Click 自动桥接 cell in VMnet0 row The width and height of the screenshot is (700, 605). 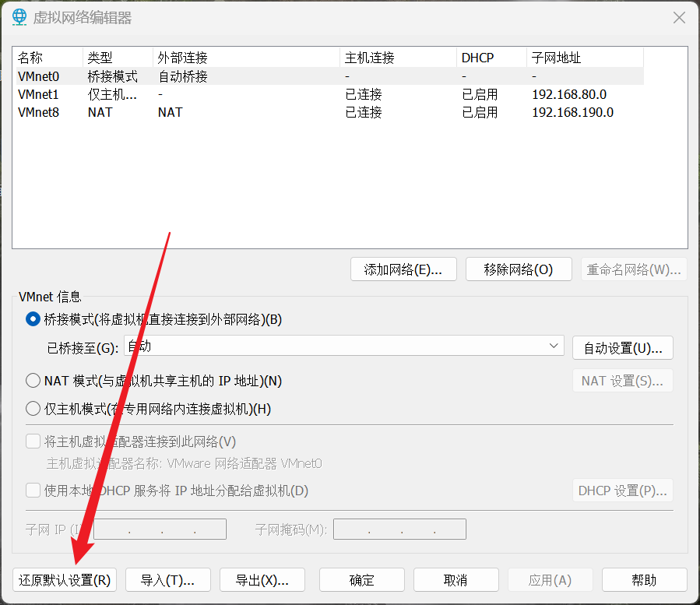[x=183, y=76]
